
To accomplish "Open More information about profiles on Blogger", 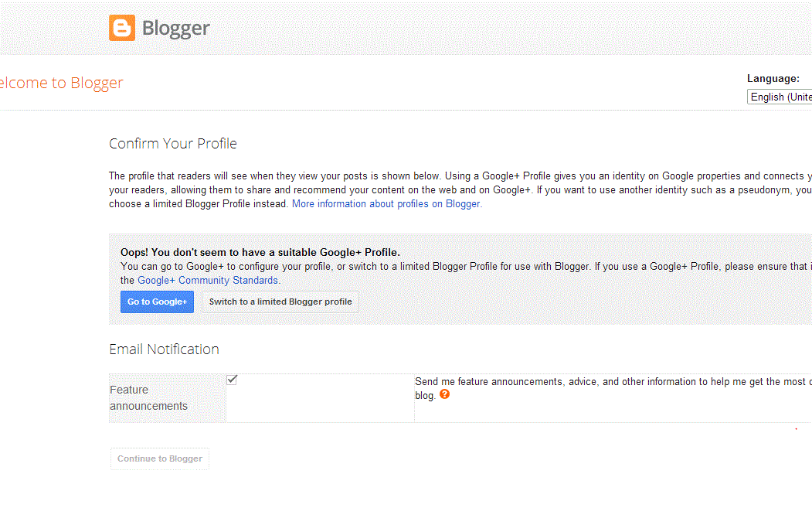I will [x=387, y=203].
